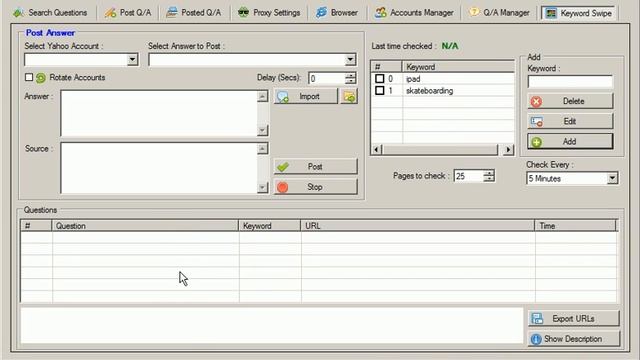Click the Accounts Manager people icon
This screenshot has height=360, width=640.
click(x=380, y=13)
